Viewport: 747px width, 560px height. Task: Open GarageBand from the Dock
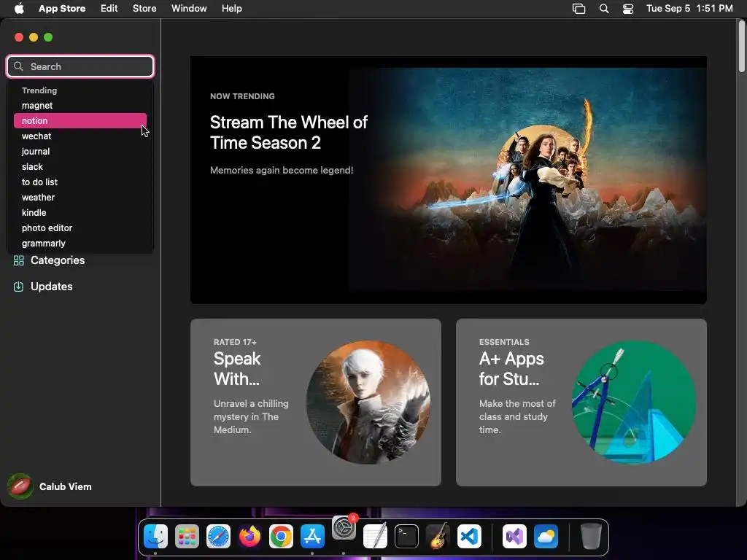tap(438, 536)
